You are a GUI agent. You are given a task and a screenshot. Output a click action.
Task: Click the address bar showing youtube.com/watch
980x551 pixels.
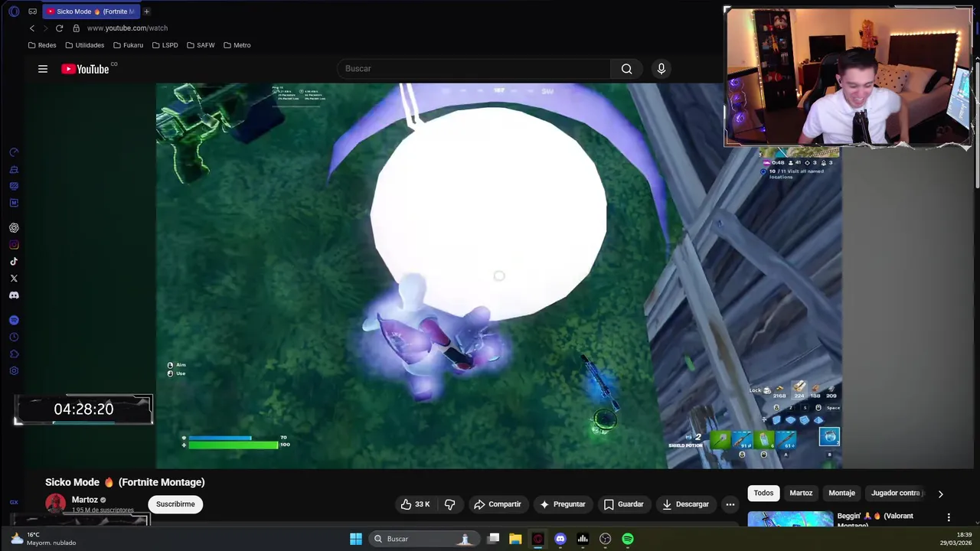click(x=127, y=28)
